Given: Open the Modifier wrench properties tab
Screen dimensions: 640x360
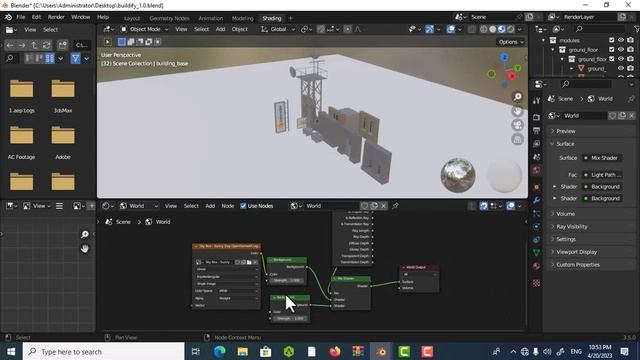Looking at the screenshot, I should point(536,200).
